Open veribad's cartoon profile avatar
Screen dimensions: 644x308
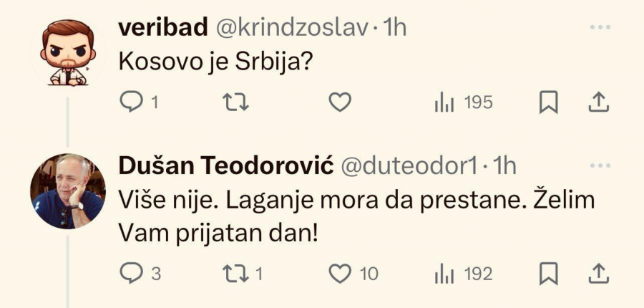(64, 52)
